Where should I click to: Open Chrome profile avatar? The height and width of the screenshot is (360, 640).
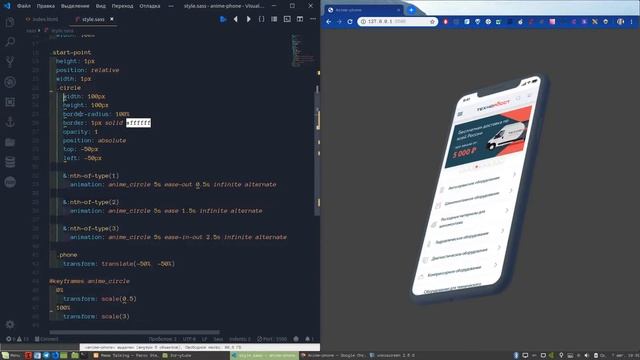pyautogui.click(x=620, y=22)
